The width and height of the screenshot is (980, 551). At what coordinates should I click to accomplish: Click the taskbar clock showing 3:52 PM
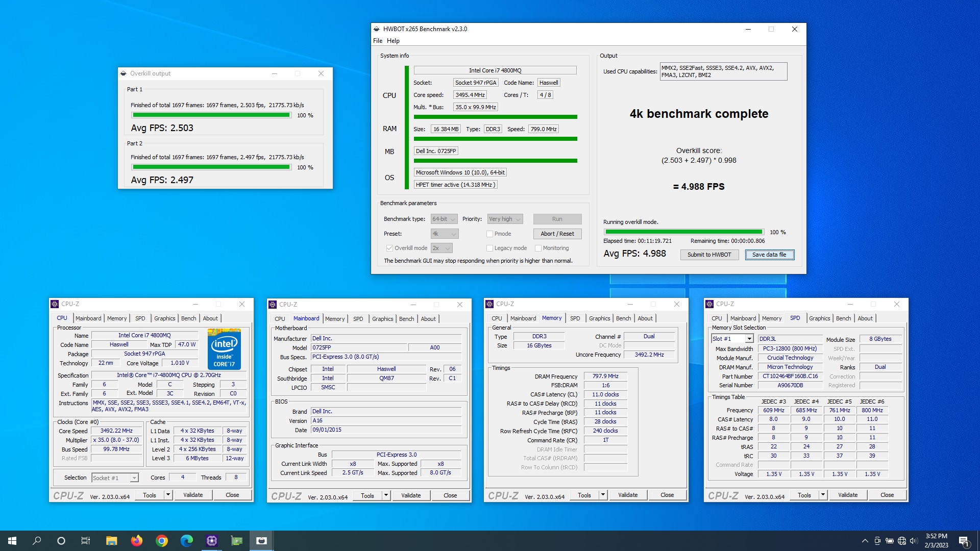[x=936, y=541]
